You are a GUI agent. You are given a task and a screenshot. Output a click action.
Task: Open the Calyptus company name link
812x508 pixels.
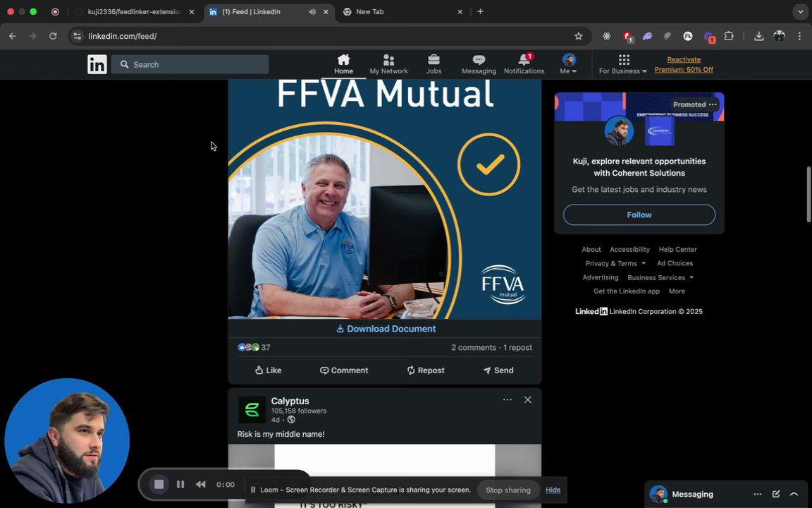point(290,401)
